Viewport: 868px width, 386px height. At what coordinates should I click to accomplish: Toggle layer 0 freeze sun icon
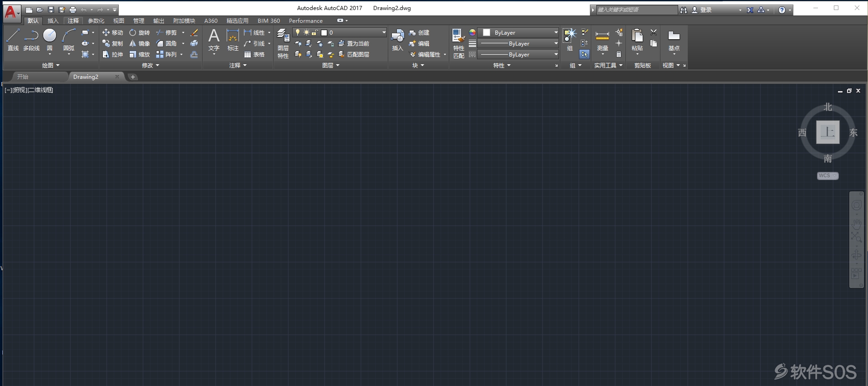click(x=306, y=32)
